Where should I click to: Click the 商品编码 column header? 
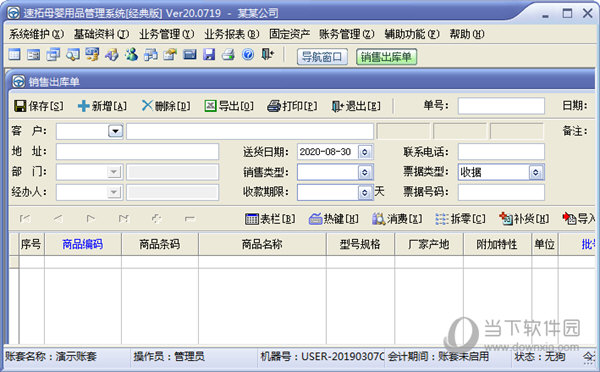83,244
